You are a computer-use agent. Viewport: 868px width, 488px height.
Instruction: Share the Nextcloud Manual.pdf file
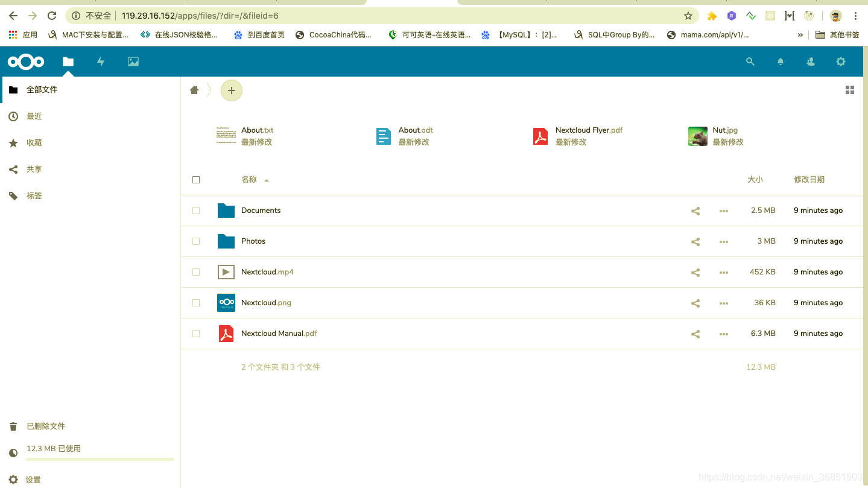point(695,334)
